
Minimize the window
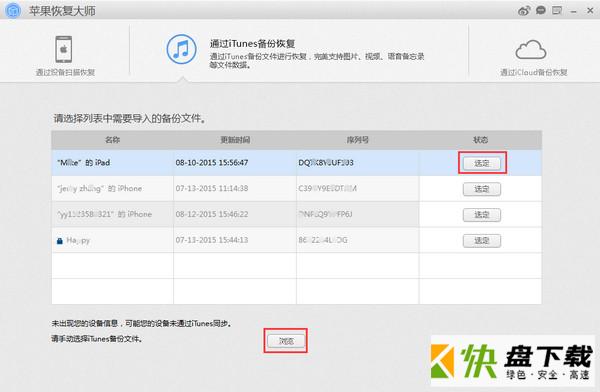point(573,11)
